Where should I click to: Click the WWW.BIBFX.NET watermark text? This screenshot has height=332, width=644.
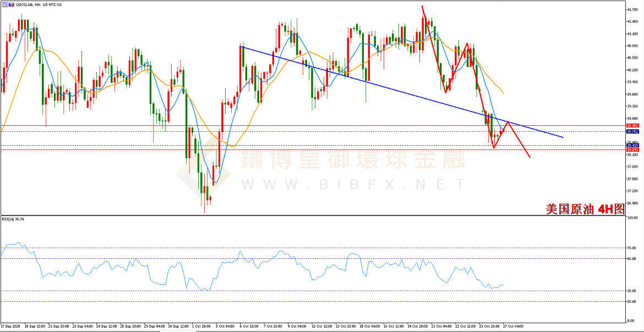pos(353,185)
